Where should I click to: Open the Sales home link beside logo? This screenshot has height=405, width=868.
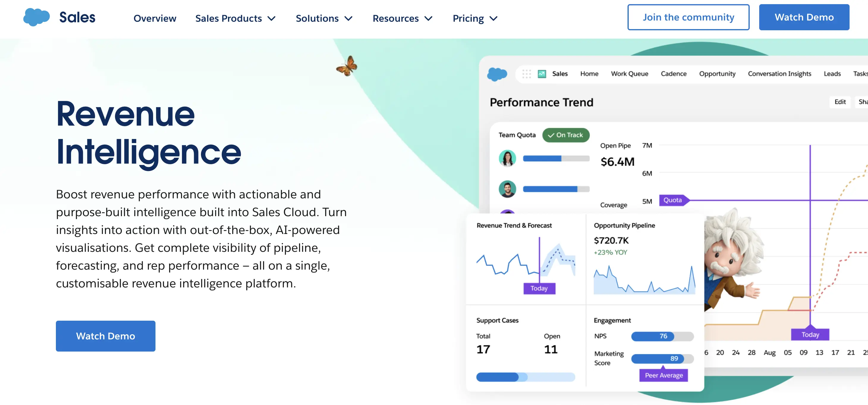(x=77, y=18)
